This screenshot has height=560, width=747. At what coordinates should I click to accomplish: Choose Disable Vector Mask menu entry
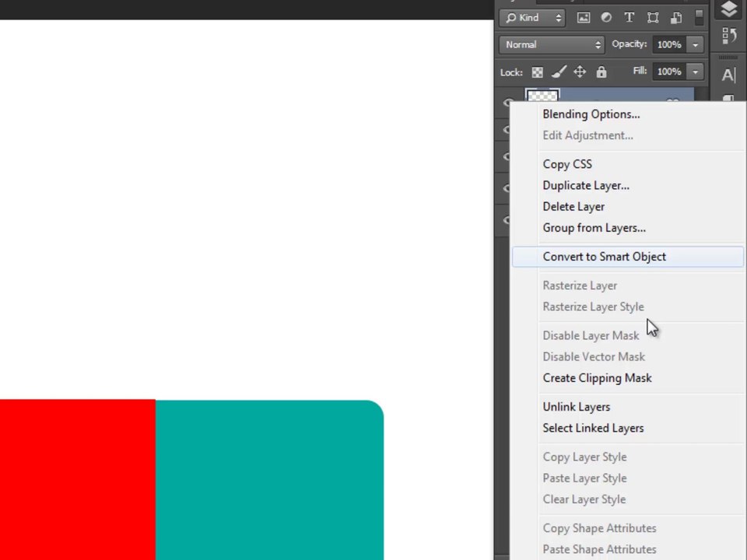pyautogui.click(x=594, y=357)
